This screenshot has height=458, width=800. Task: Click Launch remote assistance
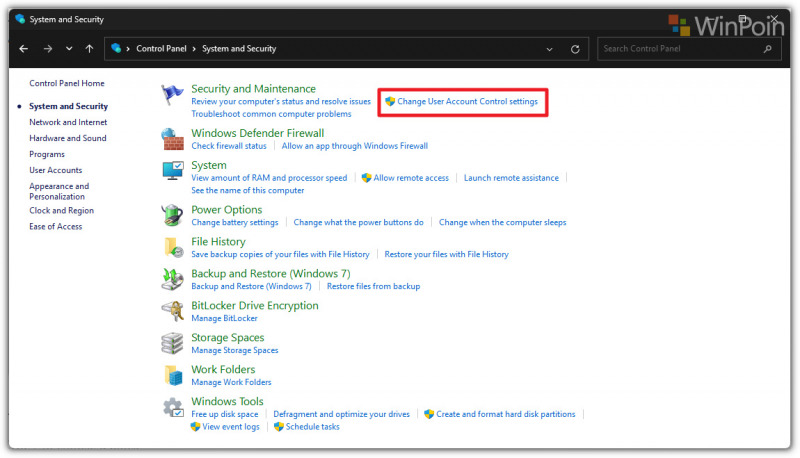(511, 178)
